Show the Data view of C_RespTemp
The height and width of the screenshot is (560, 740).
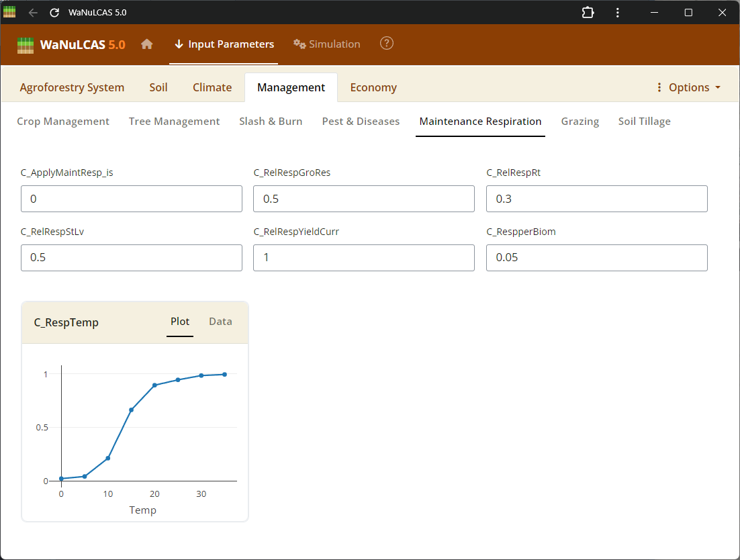coord(220,322)
